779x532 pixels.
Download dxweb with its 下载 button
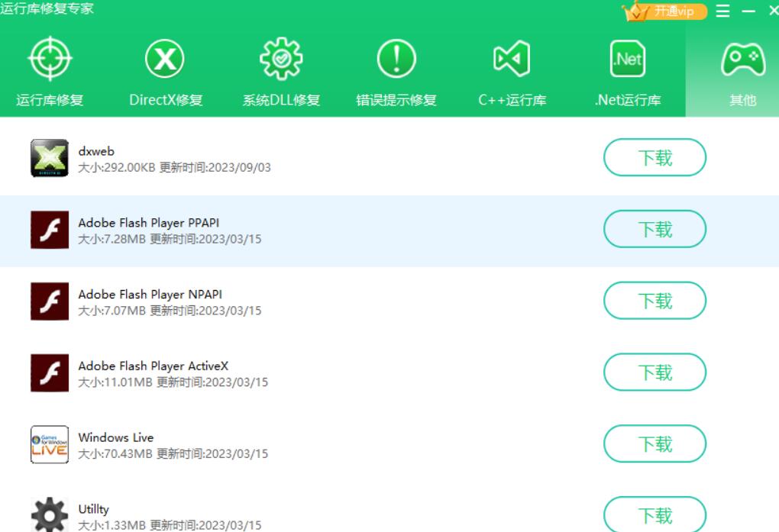pyautogui.click(x=655, y=157)
